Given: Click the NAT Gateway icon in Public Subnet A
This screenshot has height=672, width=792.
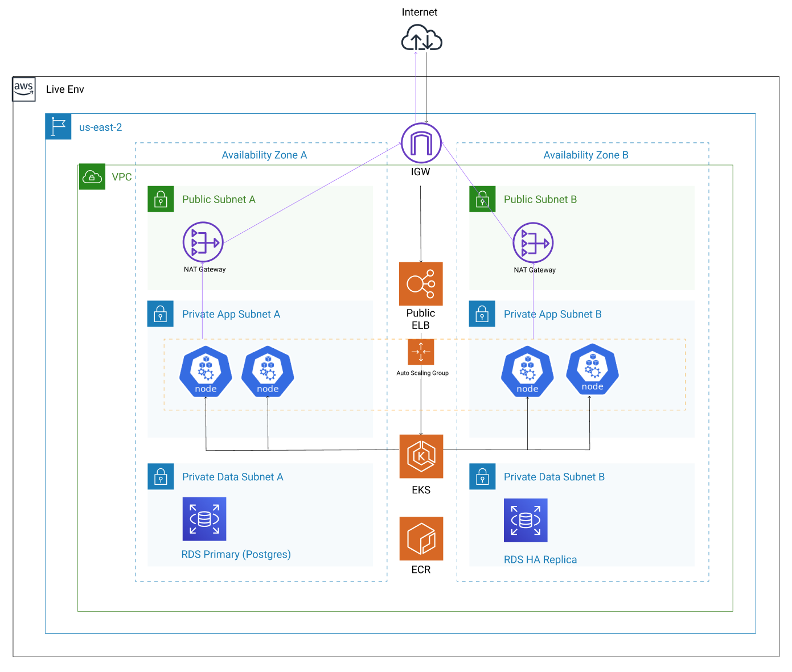Looking at the screenshot, I should [203, 242].
